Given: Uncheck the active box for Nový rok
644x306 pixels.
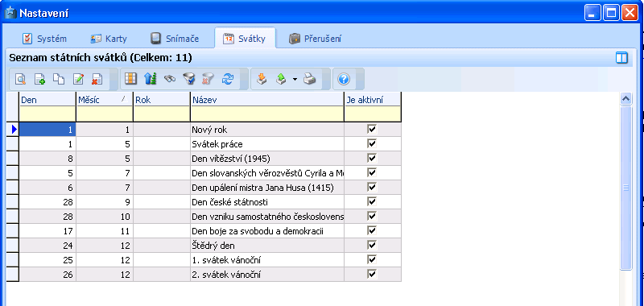Looking at the screenshot, I should click(x=372, y=130).
